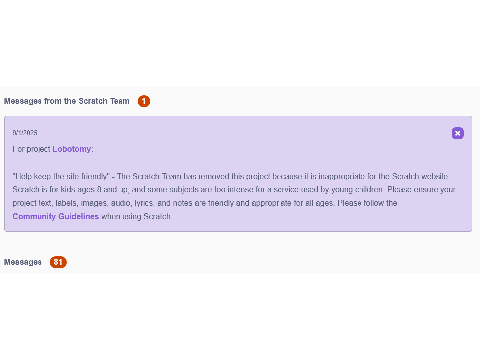
Task: Click the line "project text, labels, images, audio"
Action: (x=83, y=203)
